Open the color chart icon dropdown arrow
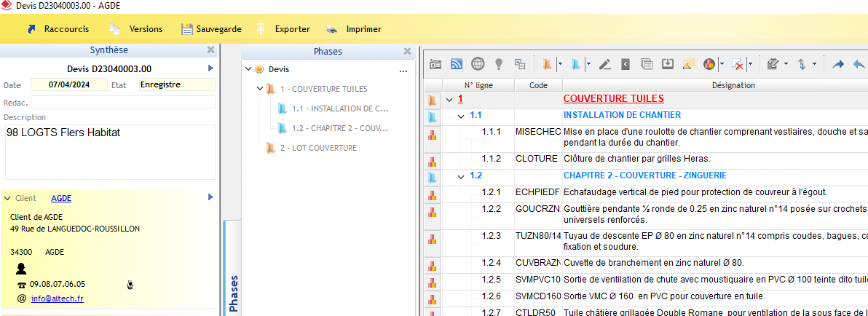The height and width of the screenshot is (316, 868). 720,64
